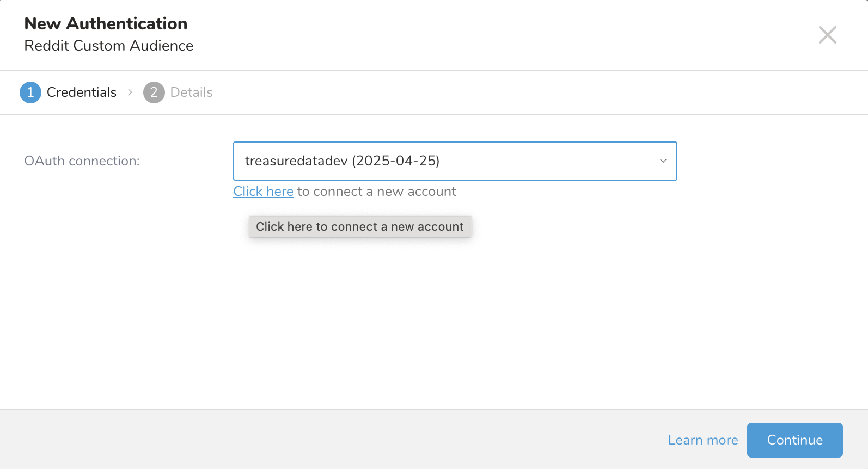Image resolution: width=868 pixels, height=469 pixels.
Task: Click the OAuth connection field label
Action: [x=82, y=161]
